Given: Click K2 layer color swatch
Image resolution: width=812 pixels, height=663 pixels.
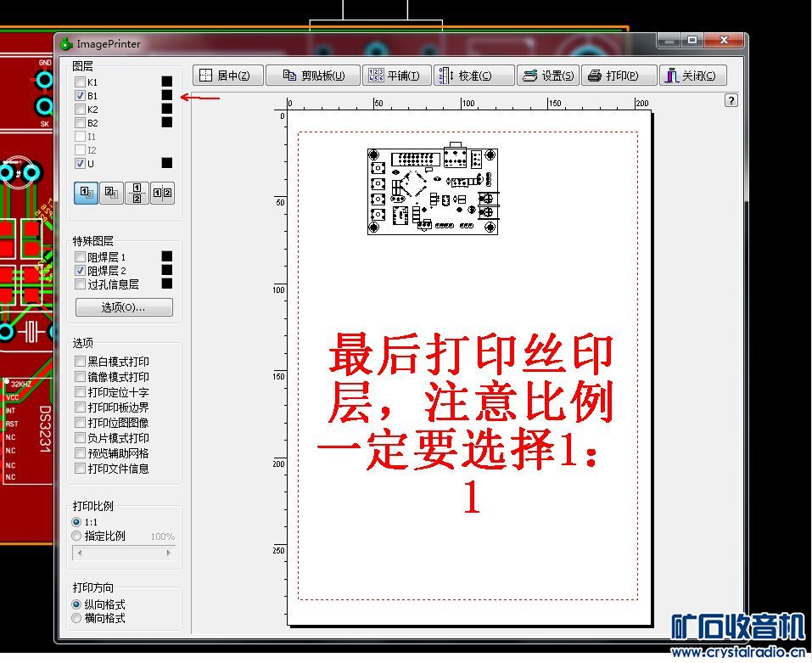Looking at the screenshot, I should click(x=167, y=109).
